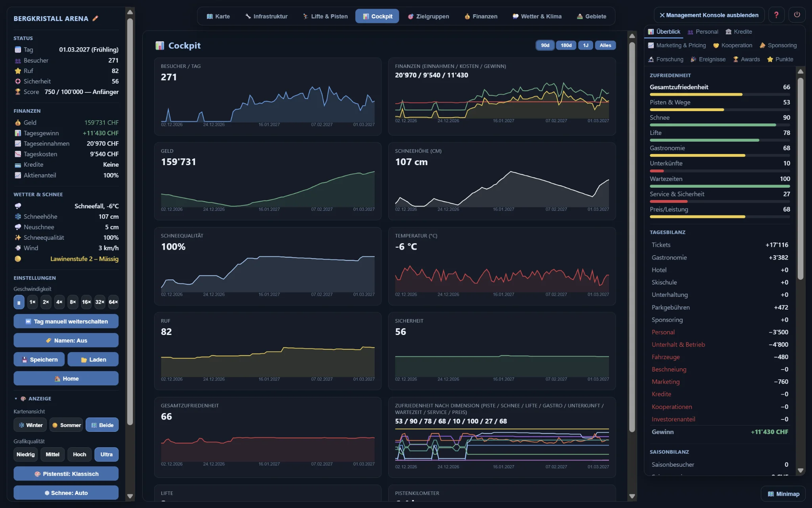Set game speed to 16×
The width and height of the screenshot is (812, 508).
point(86,302)
